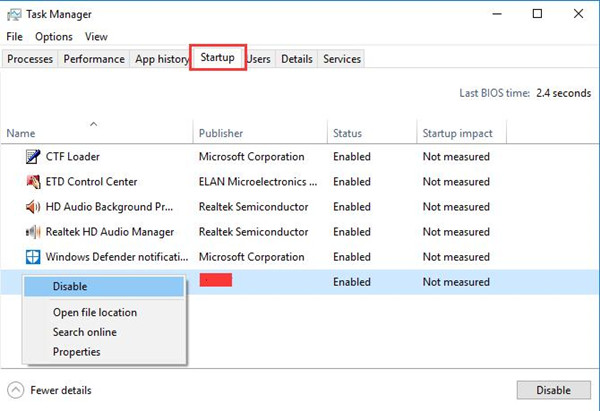Viewport: 600px width, 411px height.
Task: Switch to the Processes tab
Action: click(x=30, y=59)
